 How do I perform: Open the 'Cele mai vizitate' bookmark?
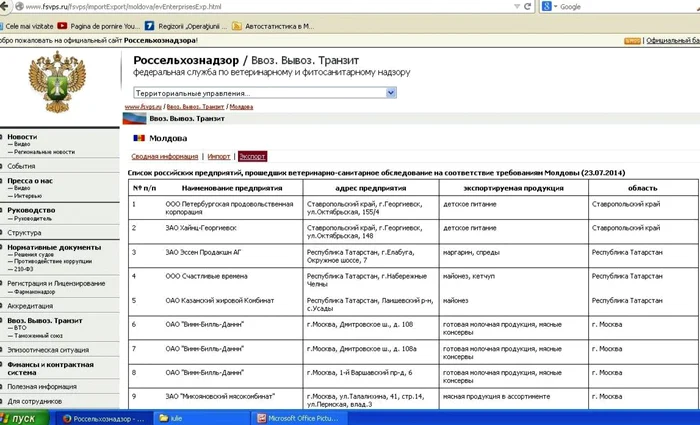click(27, 26)
